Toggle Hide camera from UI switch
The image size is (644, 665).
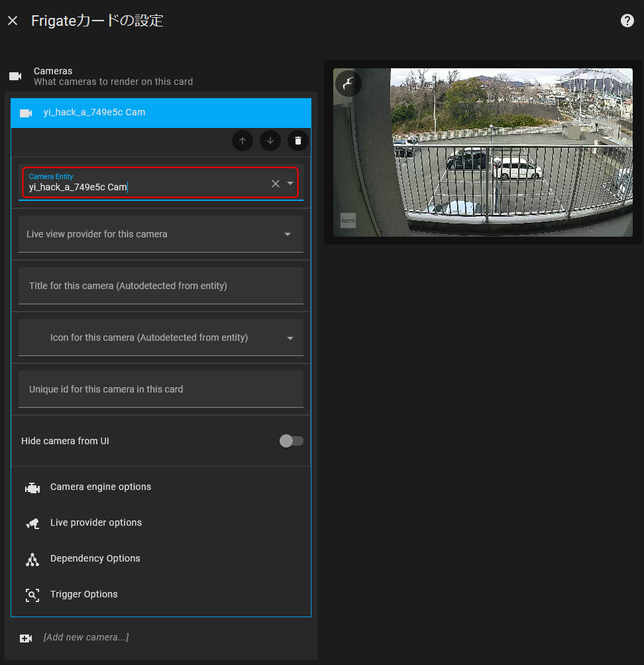291,441
